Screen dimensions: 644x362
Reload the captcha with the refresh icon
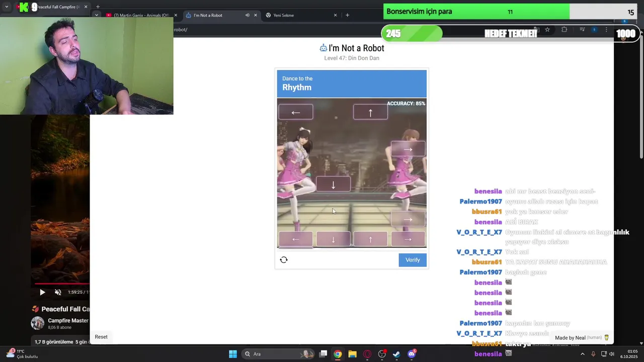point(284,260)
